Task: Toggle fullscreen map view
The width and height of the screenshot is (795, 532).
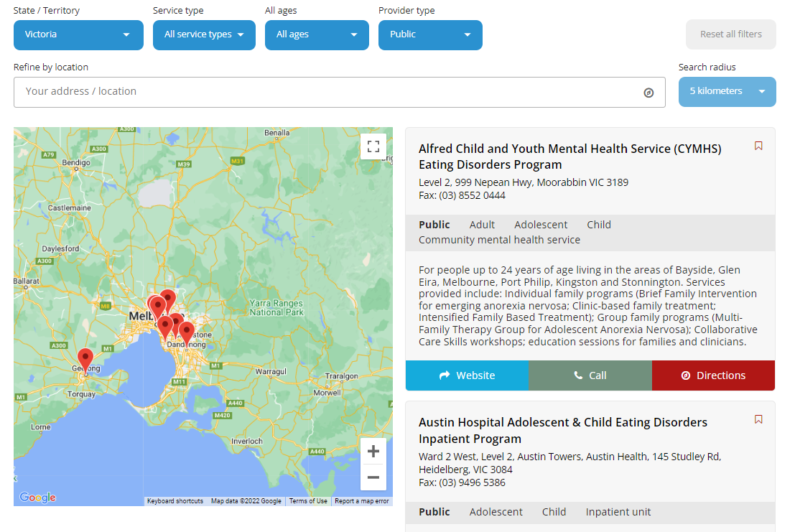Action: point(373,146)
